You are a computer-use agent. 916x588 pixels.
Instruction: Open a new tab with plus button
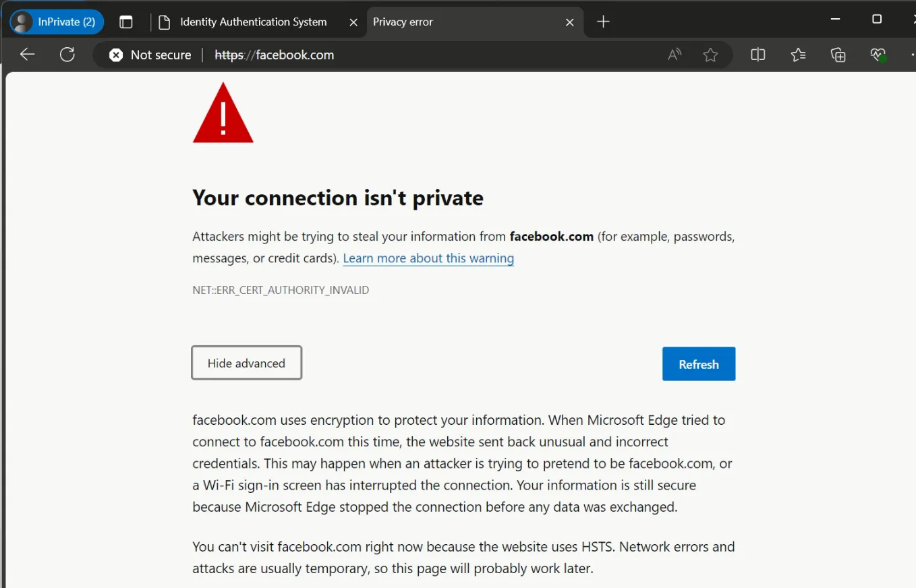(603, 22)
